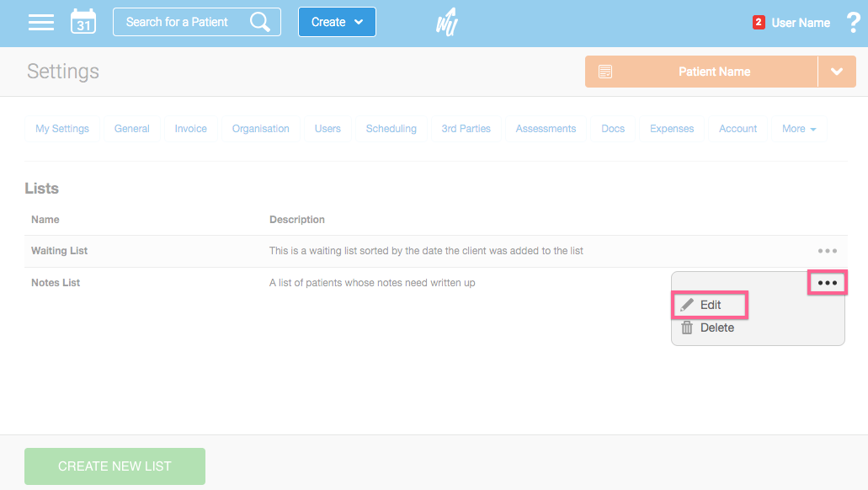Click the app logo in header
This screenshot has height=490, width=868.
446,22
